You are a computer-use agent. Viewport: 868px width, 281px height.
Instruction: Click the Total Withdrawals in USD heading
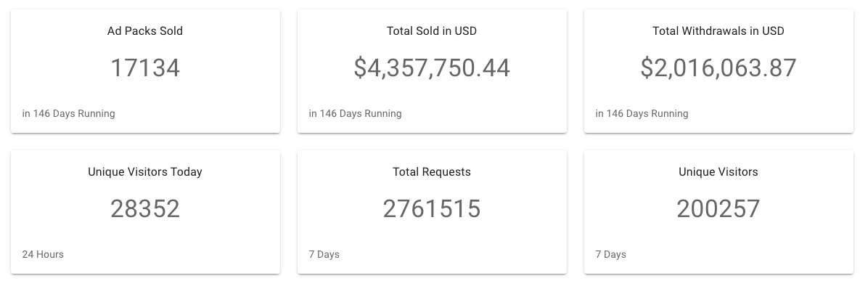[718, 31]
